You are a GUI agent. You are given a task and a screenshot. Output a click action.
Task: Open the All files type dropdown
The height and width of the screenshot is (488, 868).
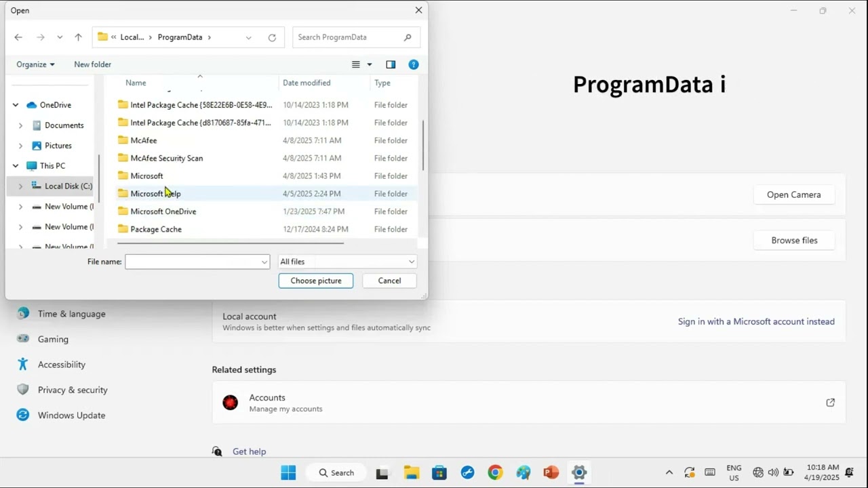pyautogui.click(x=347, y=262)
